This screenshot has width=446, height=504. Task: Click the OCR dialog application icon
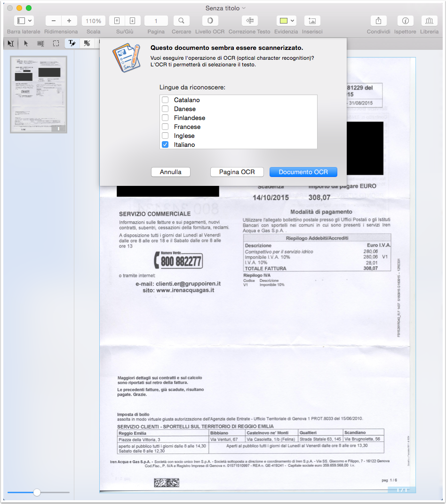[x=127, y=58]
